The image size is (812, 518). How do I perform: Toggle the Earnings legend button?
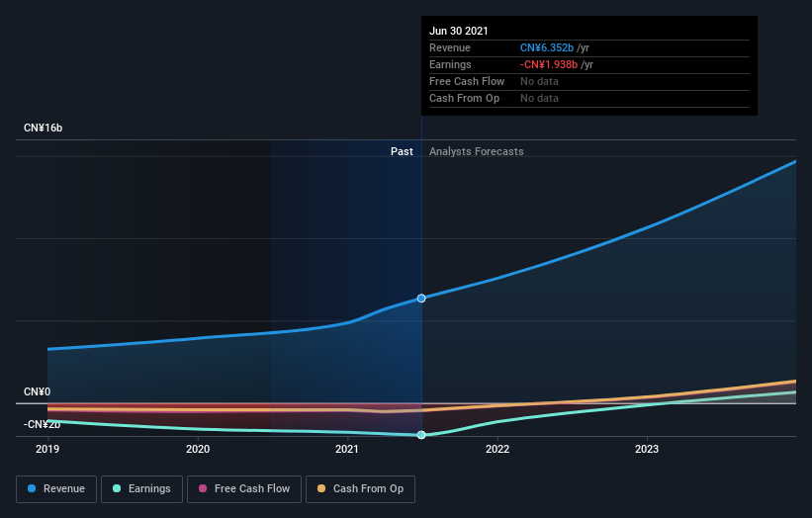pyautogui.click(x=141, y=489)
